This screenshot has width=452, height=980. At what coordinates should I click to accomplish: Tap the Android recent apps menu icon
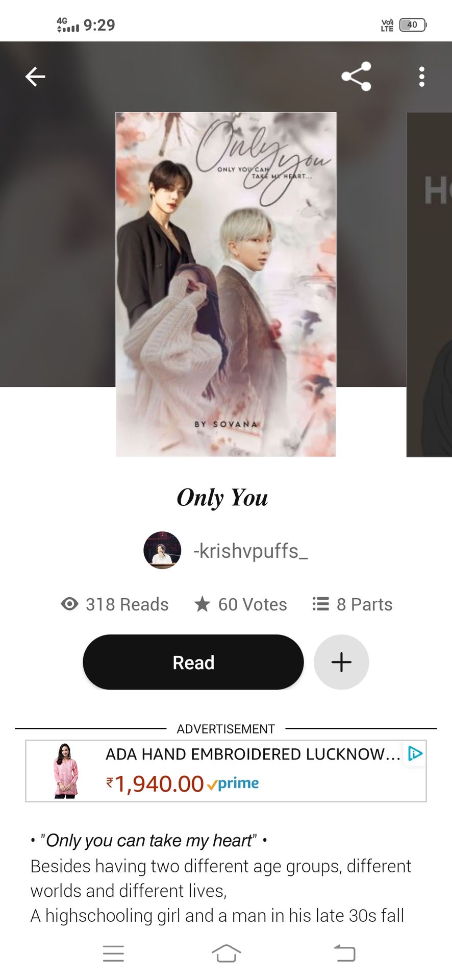click(x=113, y=953)
